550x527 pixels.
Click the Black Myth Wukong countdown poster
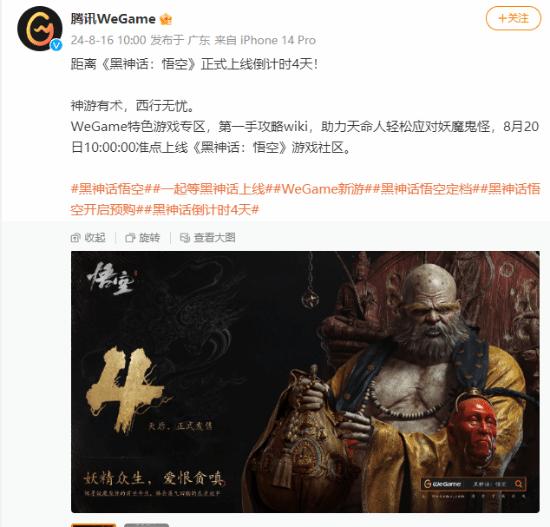(x=305, y=382)
